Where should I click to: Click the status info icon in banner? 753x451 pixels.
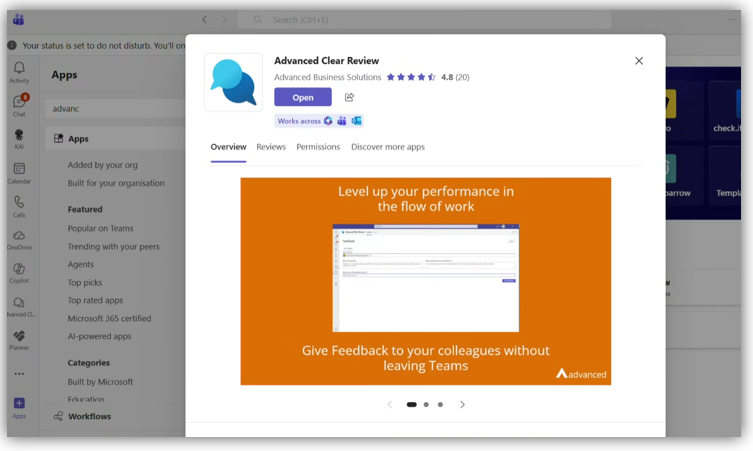point(12,46)
